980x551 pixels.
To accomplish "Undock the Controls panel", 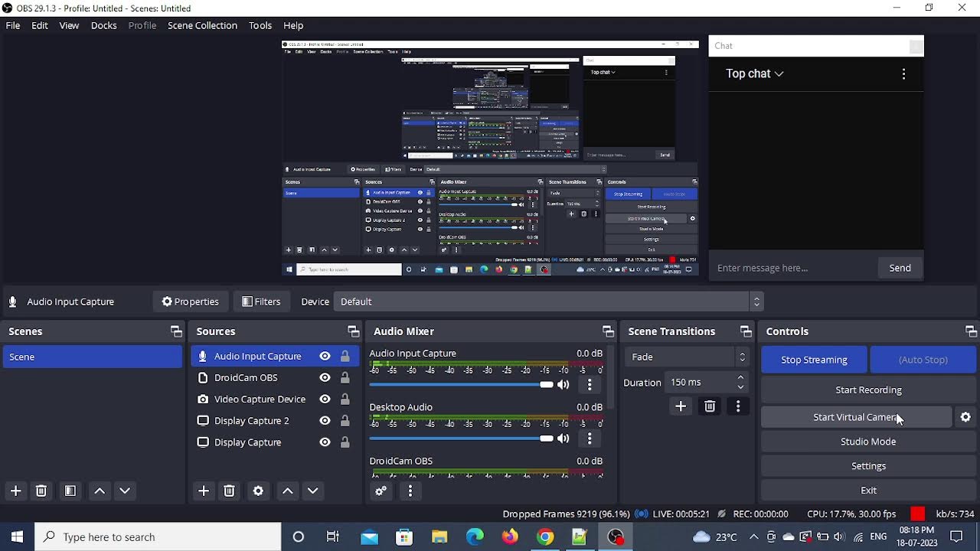I will (x=971, y=331).
